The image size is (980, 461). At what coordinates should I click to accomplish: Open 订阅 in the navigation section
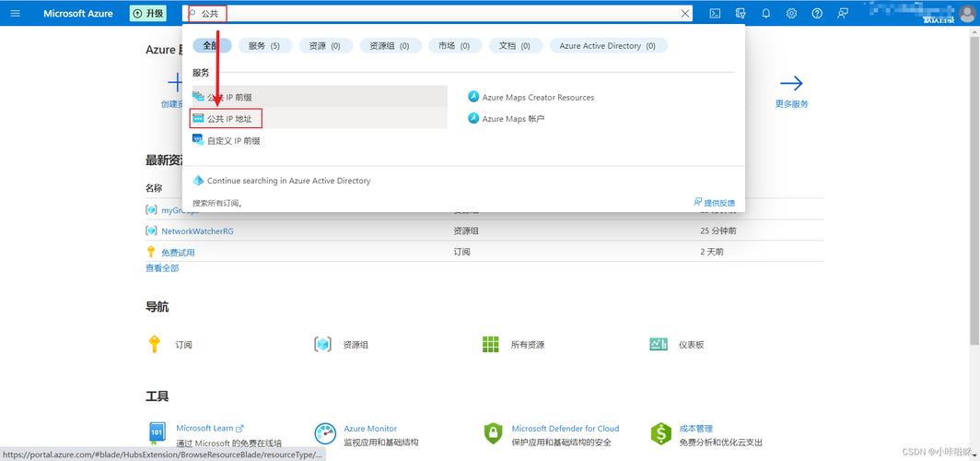point(183,345)
